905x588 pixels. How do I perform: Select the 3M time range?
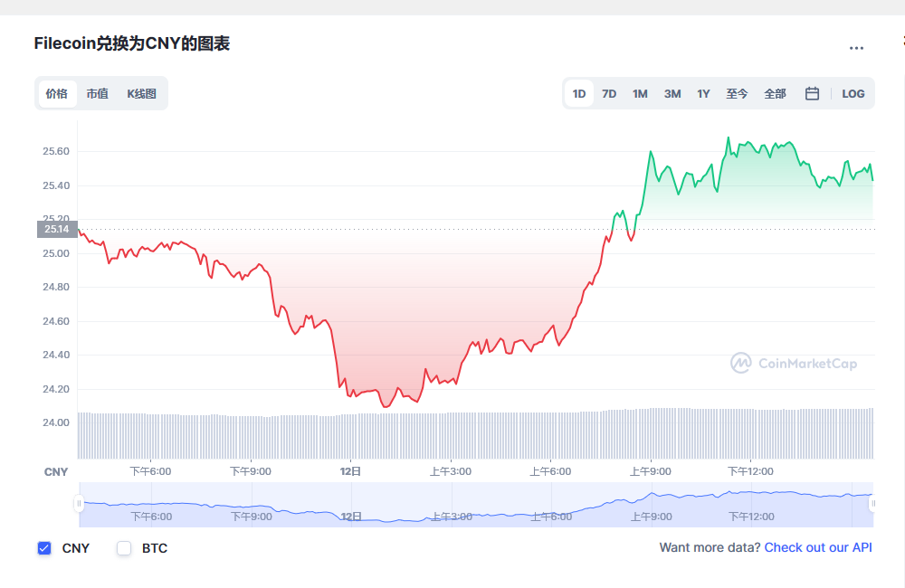point(672,93)
